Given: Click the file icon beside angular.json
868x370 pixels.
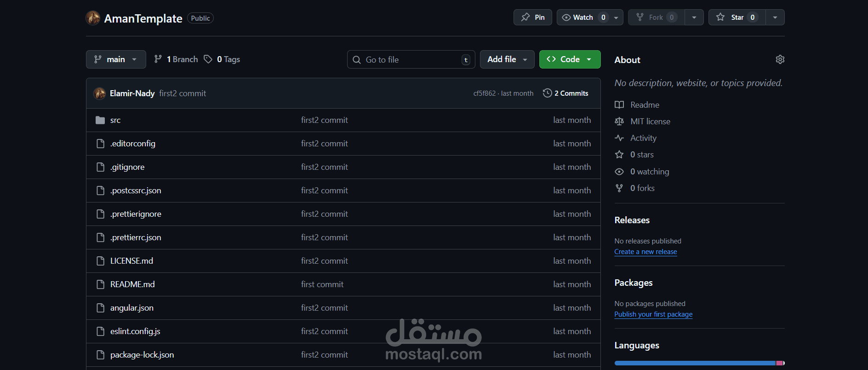Looking at the screenshot, I should click(100, 308).
